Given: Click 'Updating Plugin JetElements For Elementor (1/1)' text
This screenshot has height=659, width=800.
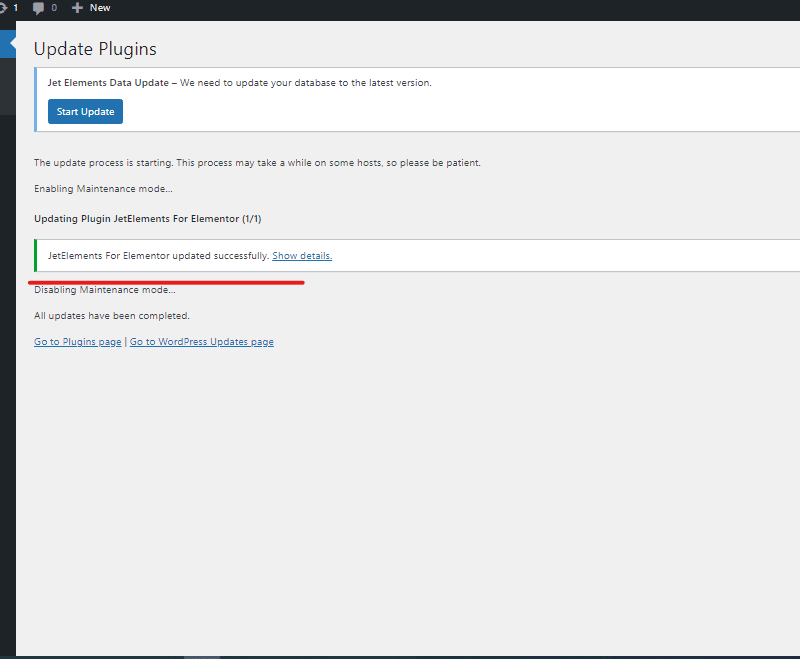Looking at the screenshot, I should [x=147, y=218].
